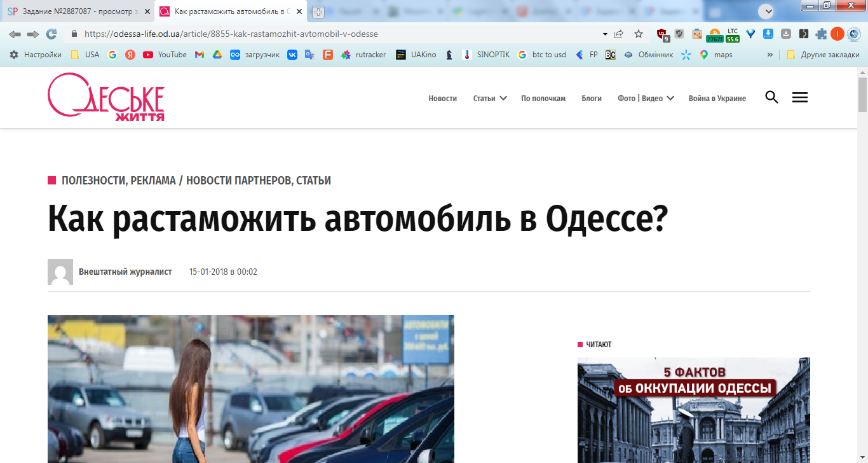Open the Война в Украине section
The height and width of the screenshot is (463, 868).
tap(717, 99)
